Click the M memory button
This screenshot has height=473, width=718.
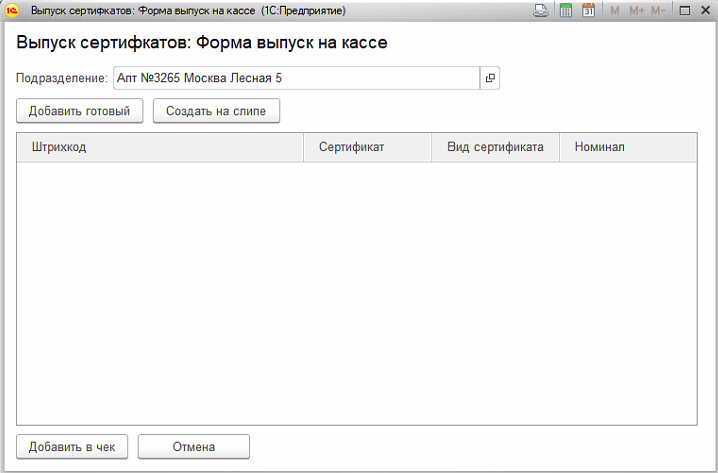point(615,10)
